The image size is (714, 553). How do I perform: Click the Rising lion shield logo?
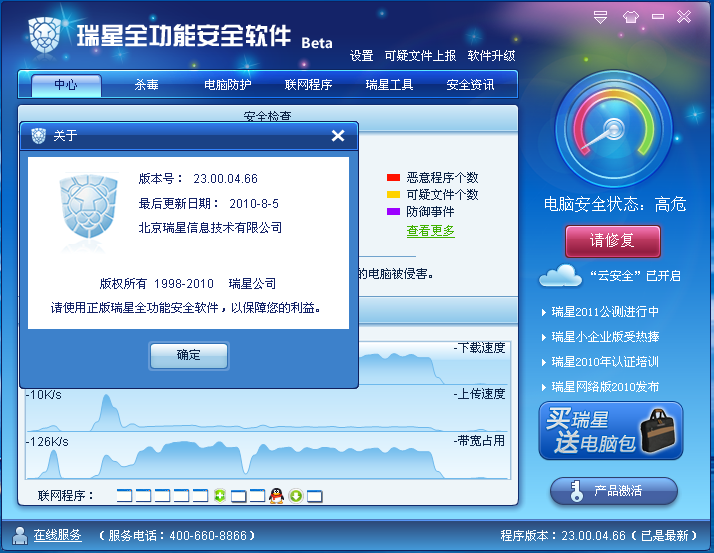pyautogui.click(x=44, y=35)
